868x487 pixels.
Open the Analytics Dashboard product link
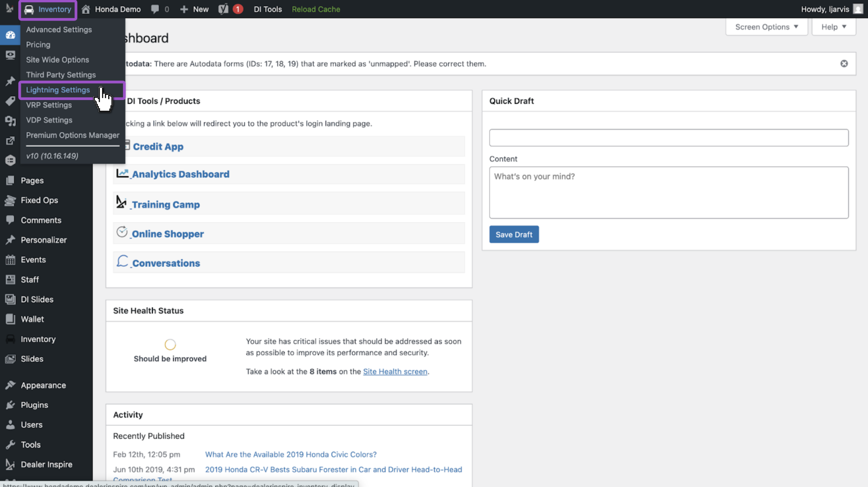180,174
